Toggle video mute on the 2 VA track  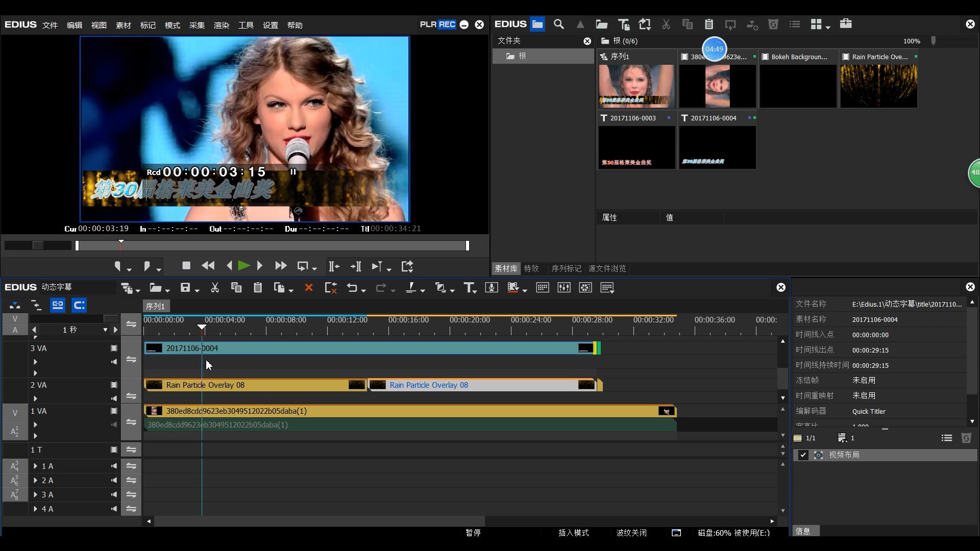pos(114,385)
